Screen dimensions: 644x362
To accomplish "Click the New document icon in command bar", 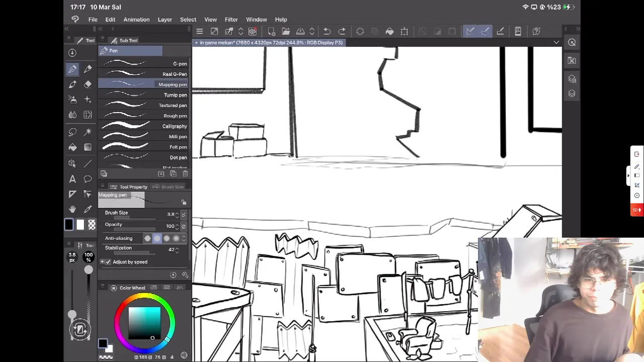I will pyautogui.click(x=271, y=32).
